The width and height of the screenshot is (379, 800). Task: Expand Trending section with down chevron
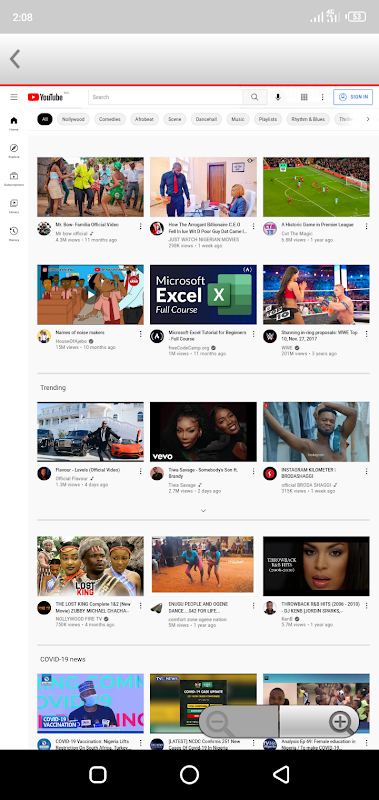click(203, 510)
